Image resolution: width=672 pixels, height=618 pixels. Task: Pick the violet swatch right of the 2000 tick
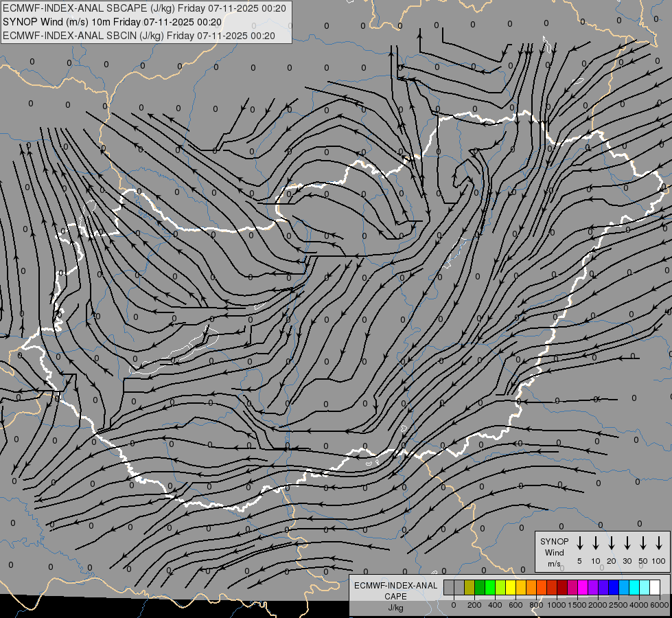(x=604, y=588)
